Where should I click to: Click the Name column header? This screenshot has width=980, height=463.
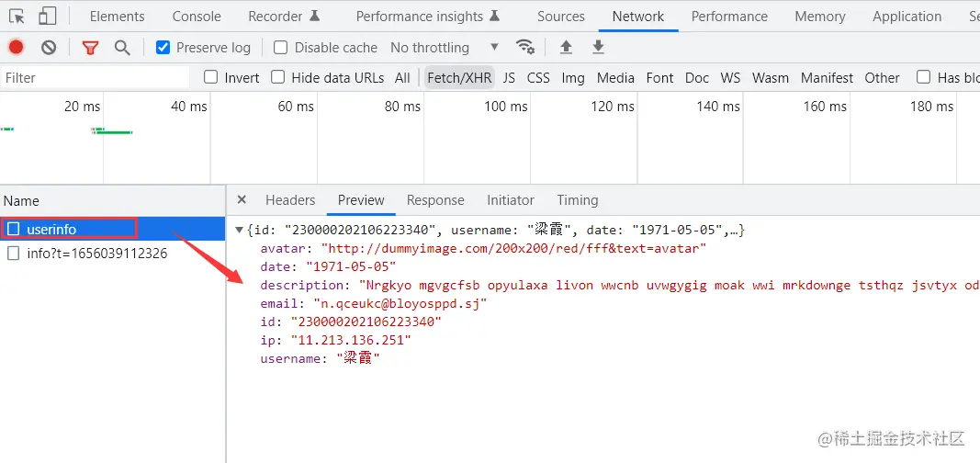click(112, 200)
